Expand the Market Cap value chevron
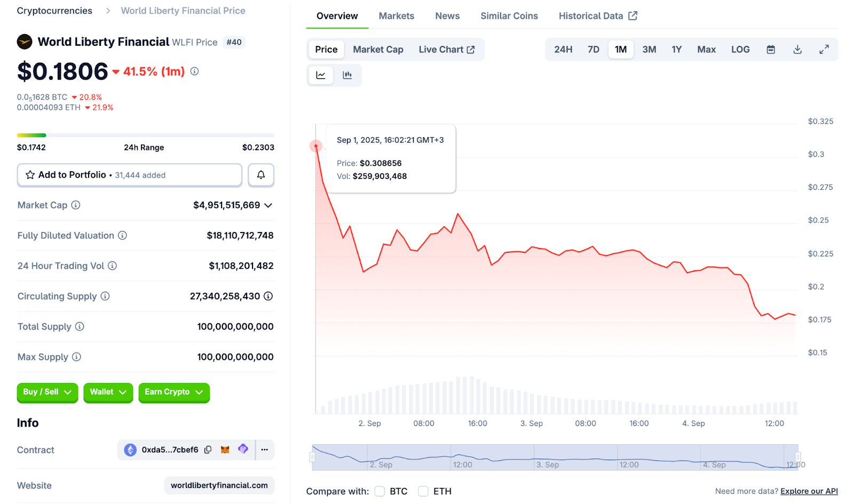 pos(268,205)
